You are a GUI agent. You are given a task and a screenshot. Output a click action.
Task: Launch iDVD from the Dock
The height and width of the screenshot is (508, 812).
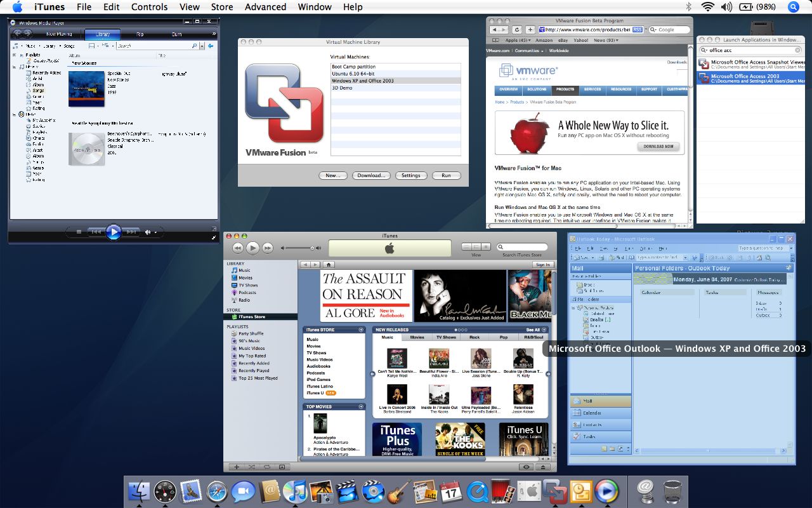(x=373, y=491)
